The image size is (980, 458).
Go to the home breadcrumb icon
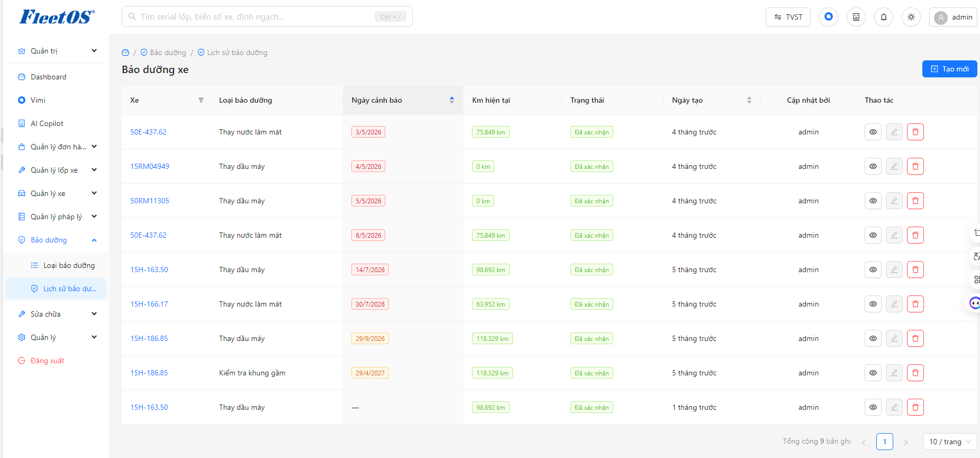125,52
